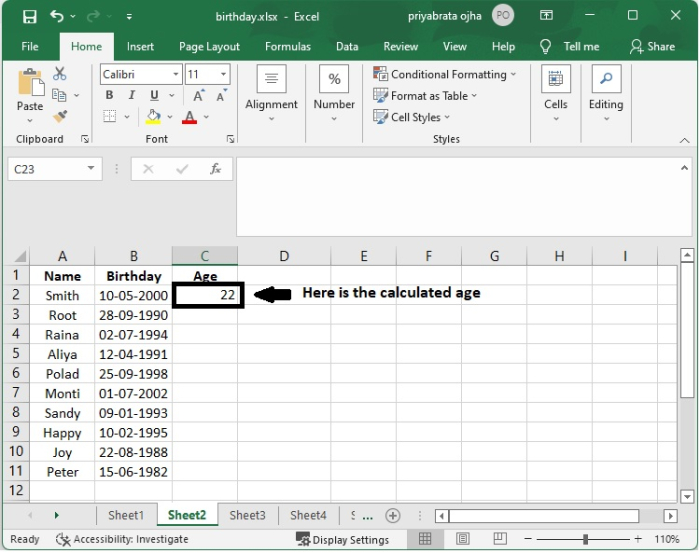
Task: Undo the last action
Action: 57,17
